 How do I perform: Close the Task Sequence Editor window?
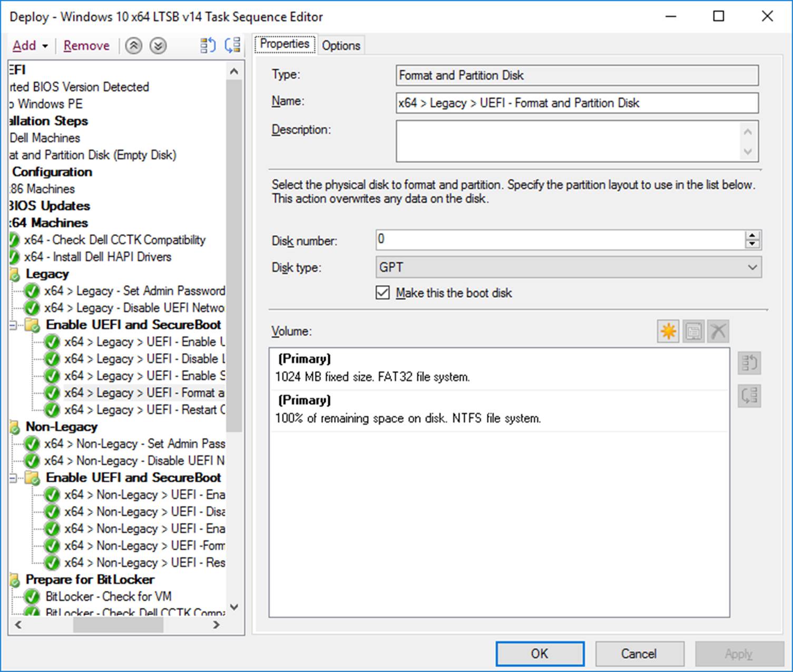[767, 16]
